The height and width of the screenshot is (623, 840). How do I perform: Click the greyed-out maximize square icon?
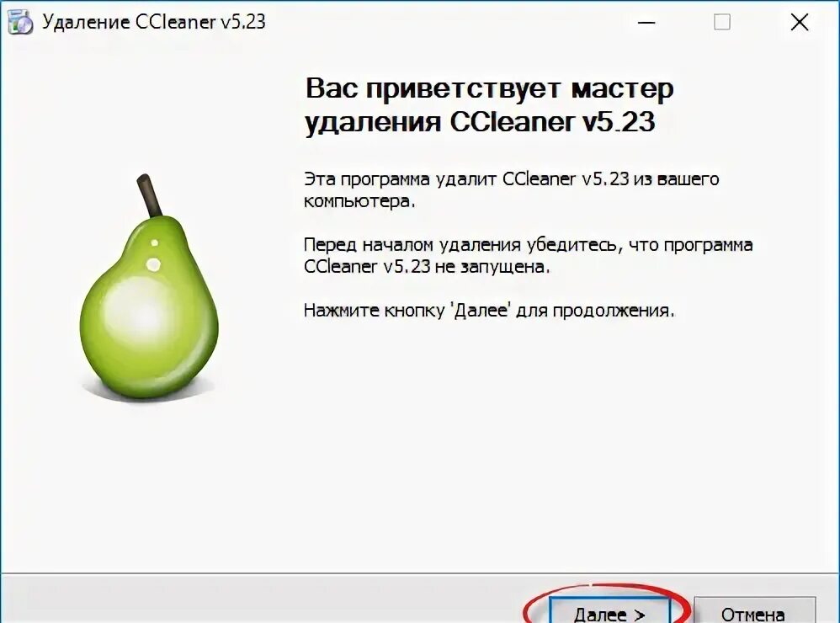[x=721, y=22]
